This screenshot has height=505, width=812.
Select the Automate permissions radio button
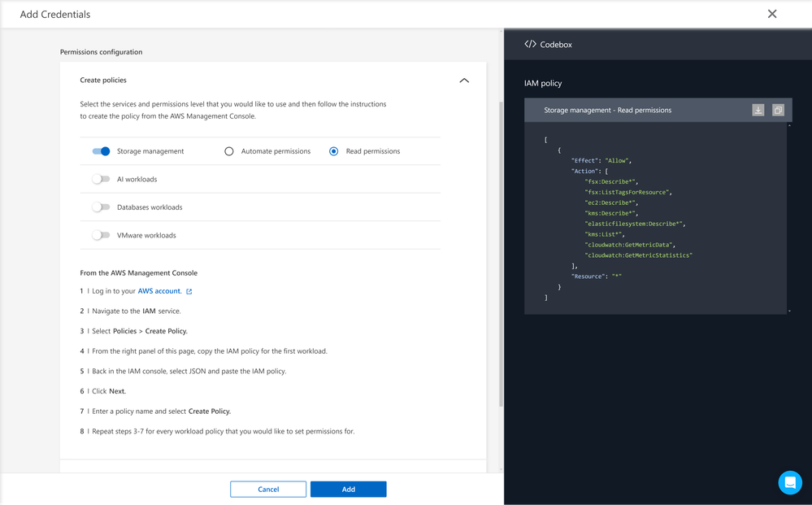coord(229,151)
